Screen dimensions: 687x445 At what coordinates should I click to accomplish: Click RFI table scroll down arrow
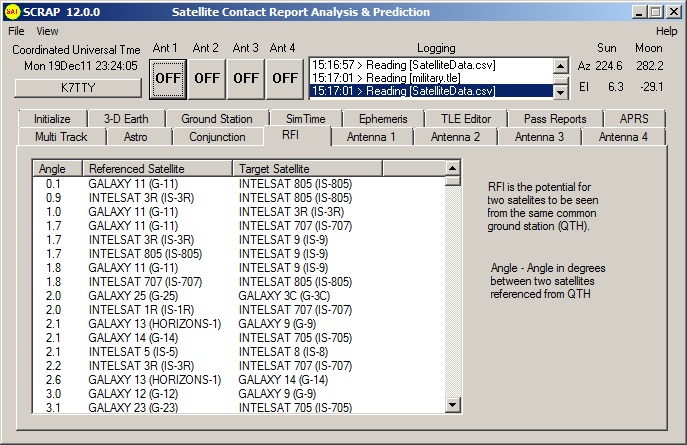pos(453,404)
